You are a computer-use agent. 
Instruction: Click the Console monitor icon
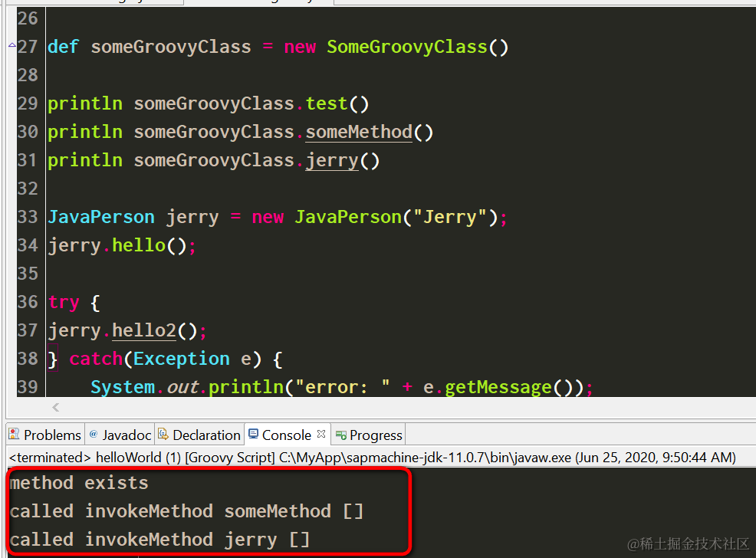coord(253,434)
